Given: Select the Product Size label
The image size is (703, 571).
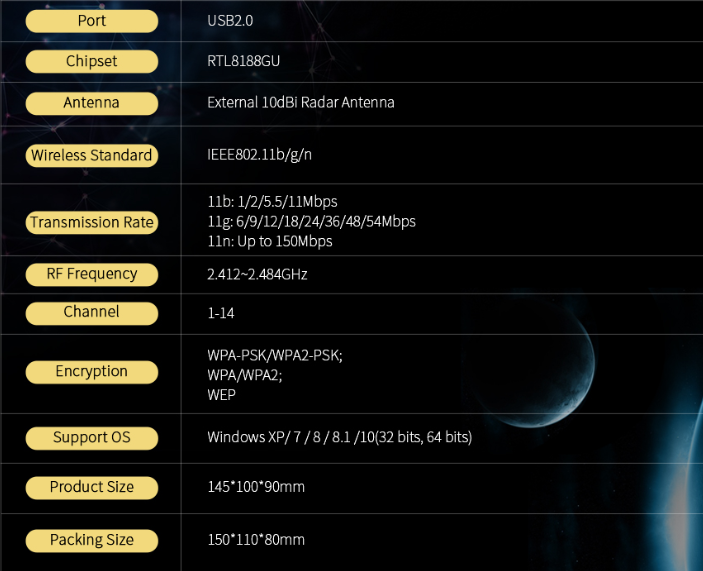Looking at the screenshot, I should click(91, 488).
